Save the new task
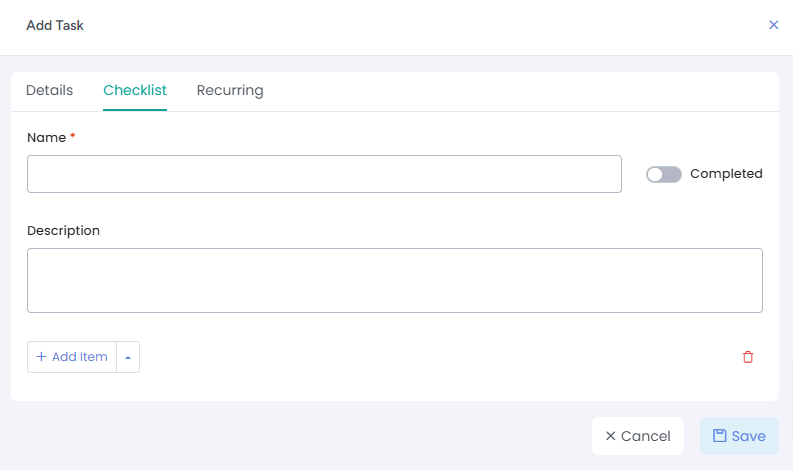This screenshot has width=793, height=470. pos(739,436)
